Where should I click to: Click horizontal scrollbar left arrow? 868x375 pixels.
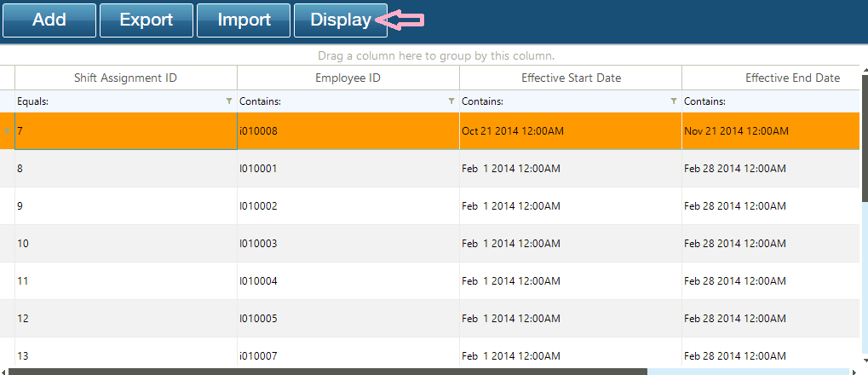[3, 372]
